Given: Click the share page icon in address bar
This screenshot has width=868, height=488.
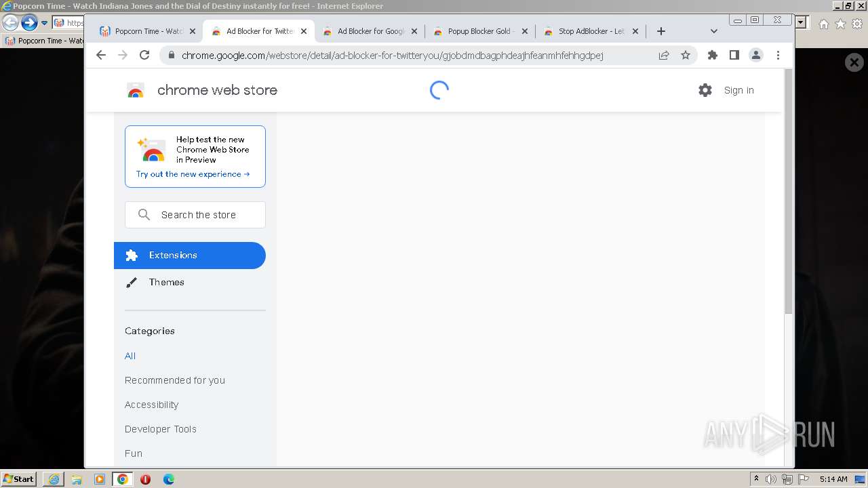Looking at the screenshot, I should click(x=664, y=56).
